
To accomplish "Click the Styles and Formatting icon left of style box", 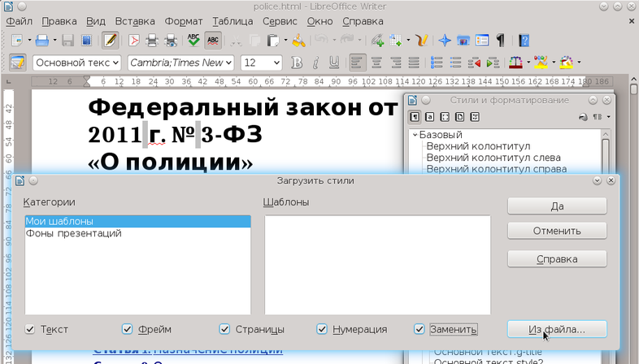I will [x=18, y=63].
